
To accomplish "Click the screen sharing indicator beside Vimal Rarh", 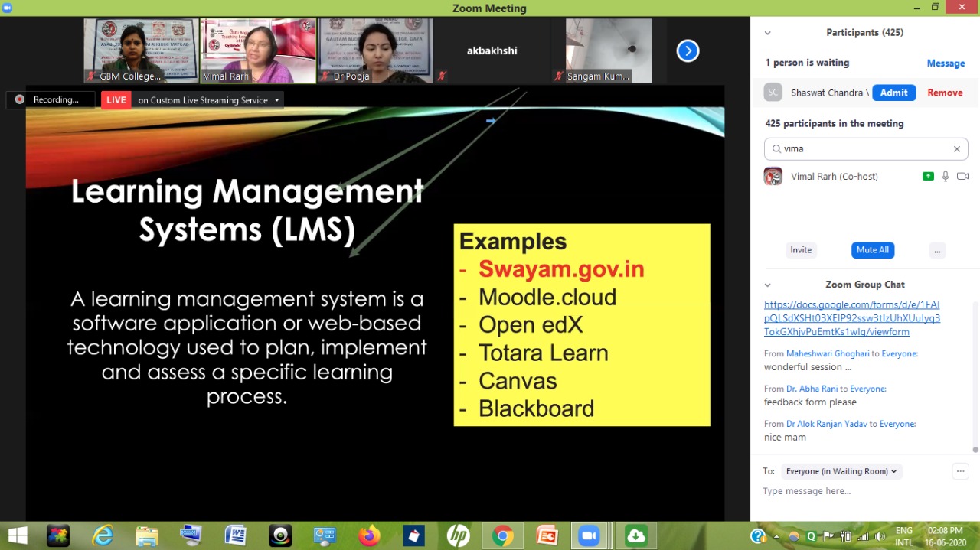I will tap(928, 176).
